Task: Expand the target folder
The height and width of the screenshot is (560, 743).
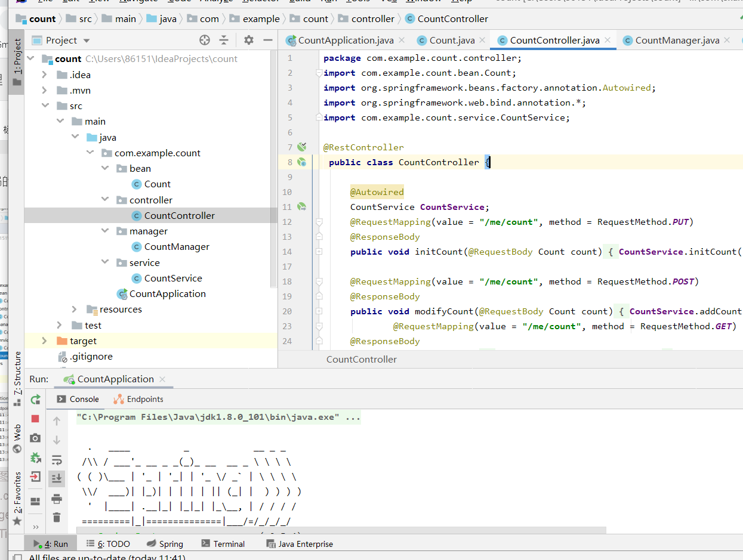Action: point(44,341)
